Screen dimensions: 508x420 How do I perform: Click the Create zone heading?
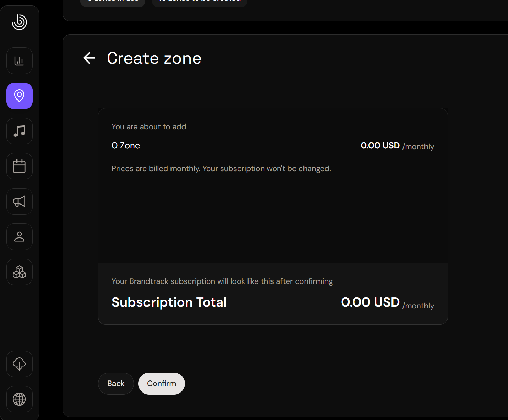click(x=154, y=58)
